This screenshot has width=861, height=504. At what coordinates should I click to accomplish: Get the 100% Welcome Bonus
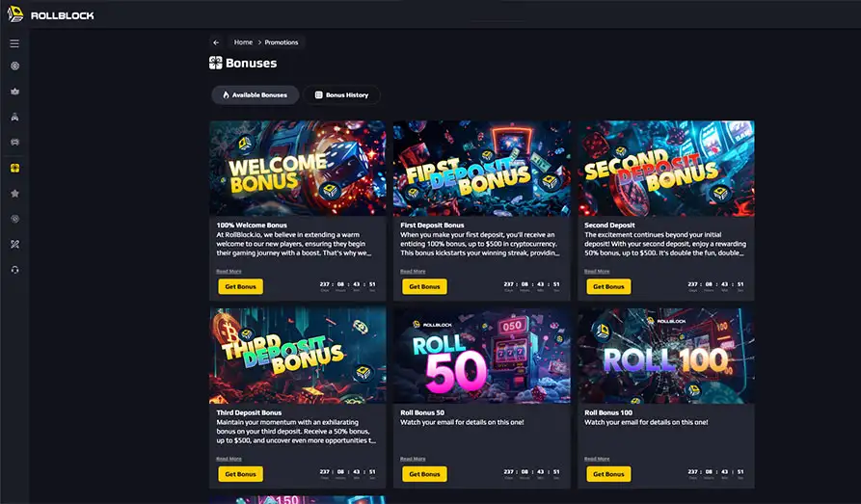pyautogui.click(x=240, y=286)
